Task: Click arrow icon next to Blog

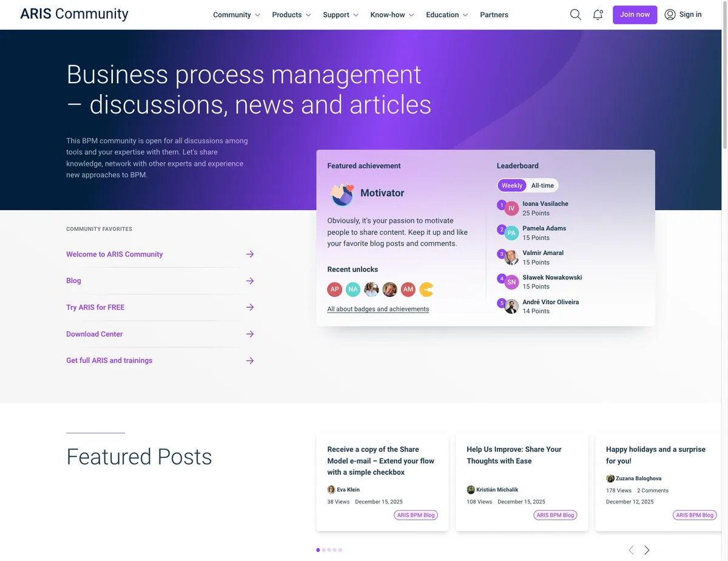Action: (x=250, y=280)
